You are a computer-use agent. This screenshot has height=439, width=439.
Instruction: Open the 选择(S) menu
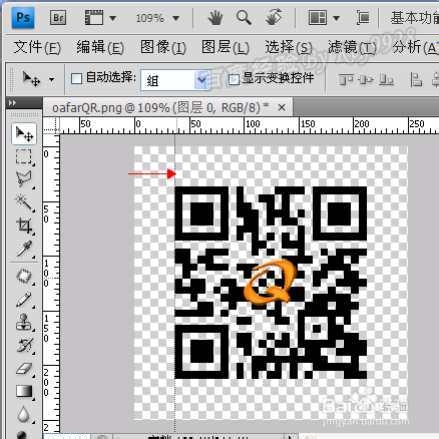point(289,47)
